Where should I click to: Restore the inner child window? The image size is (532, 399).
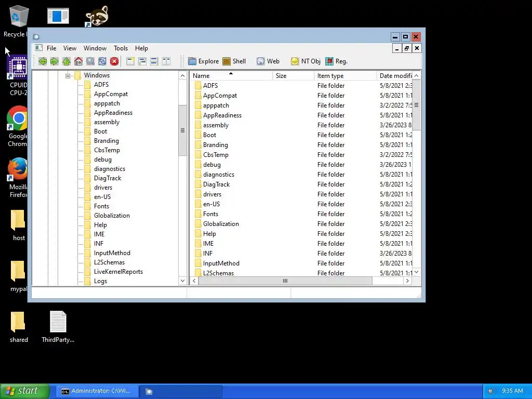[x=406, y=48]
